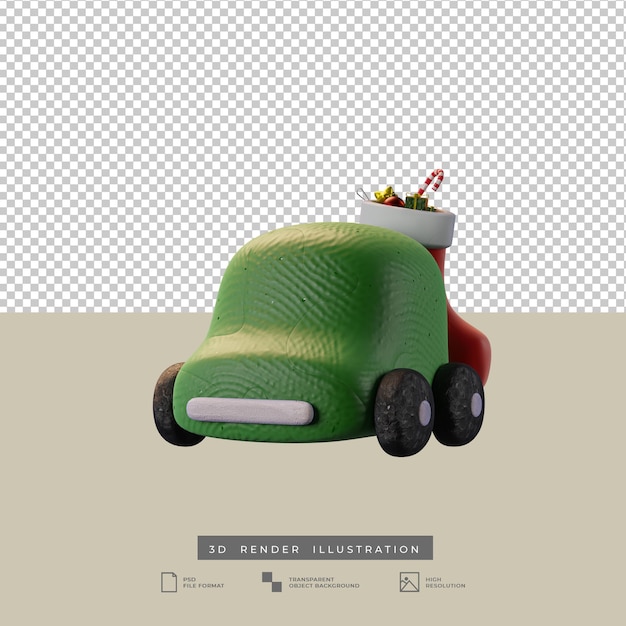Image resolution: width=626 pixels, height=626 pixels.
Task: Click the "PSD FILE FORMAT" text
Action: pyautogui.click(x=203, y=582)
